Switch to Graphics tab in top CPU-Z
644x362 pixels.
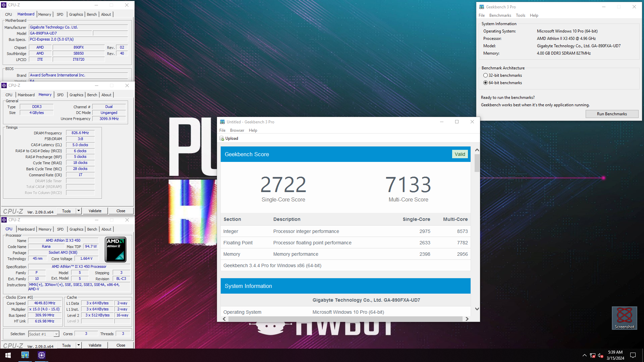point(76,14)
